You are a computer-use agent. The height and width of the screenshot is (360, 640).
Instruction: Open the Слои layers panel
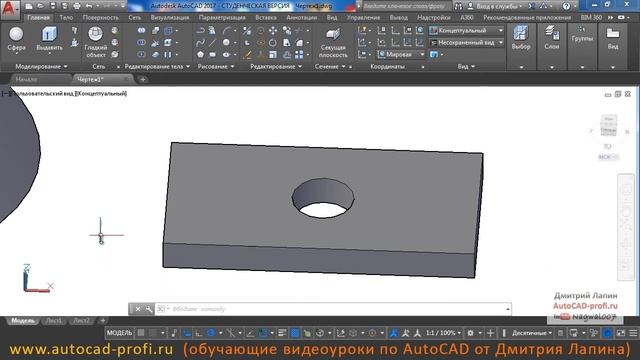click(551, 39)
